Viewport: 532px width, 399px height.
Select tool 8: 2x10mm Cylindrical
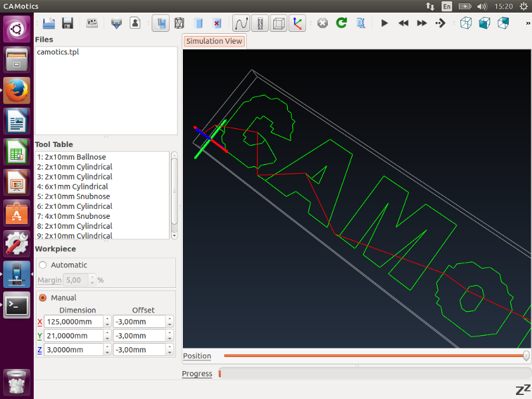click(x=74, y=225)
